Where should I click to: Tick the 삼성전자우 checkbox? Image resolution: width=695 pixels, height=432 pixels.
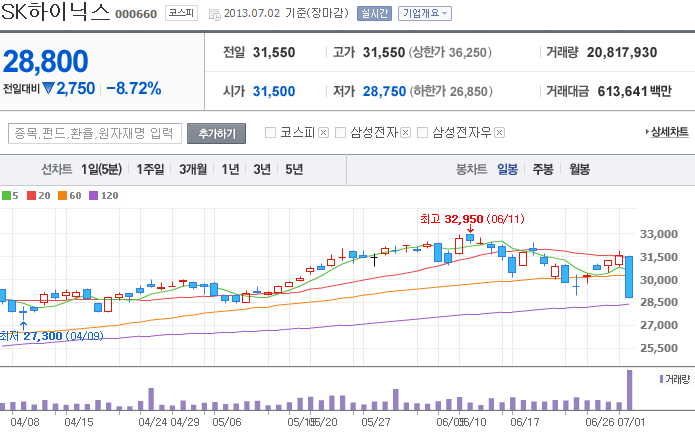point(422,132)
